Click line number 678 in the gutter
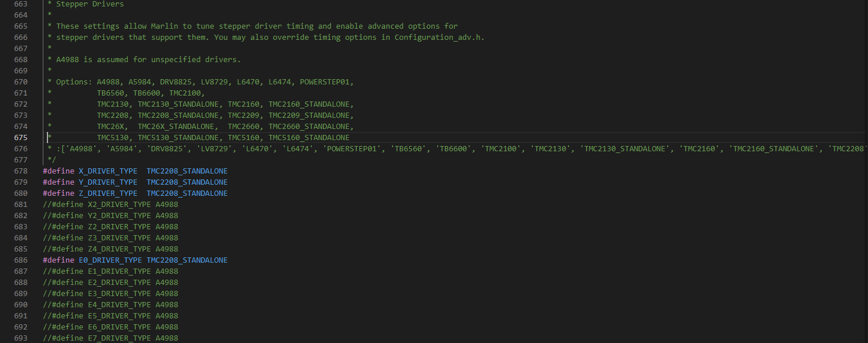Image resolution: width=868 pixels, height=343 pixels. click(21, 171)
